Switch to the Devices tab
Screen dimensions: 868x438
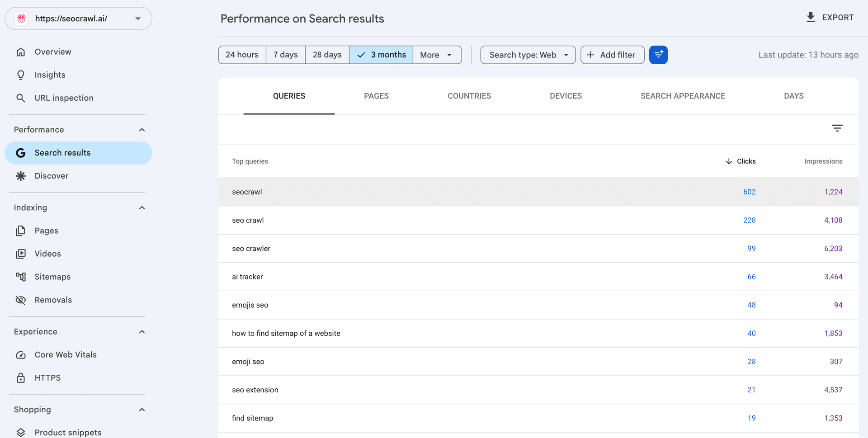point(566,96)
